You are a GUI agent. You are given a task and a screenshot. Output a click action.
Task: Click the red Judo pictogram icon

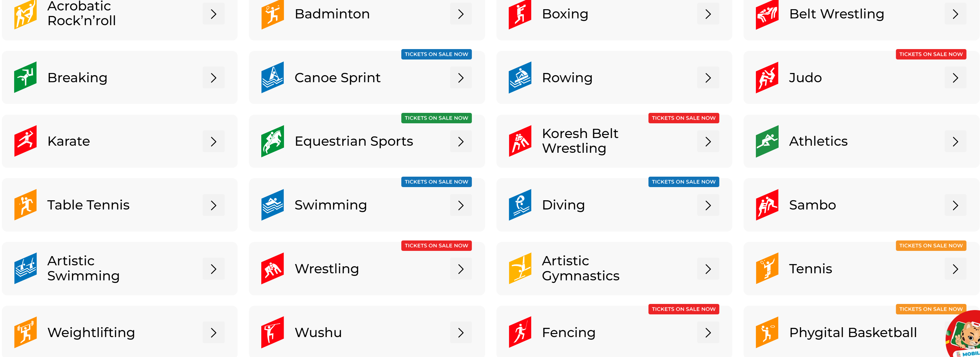pos(767,78)
